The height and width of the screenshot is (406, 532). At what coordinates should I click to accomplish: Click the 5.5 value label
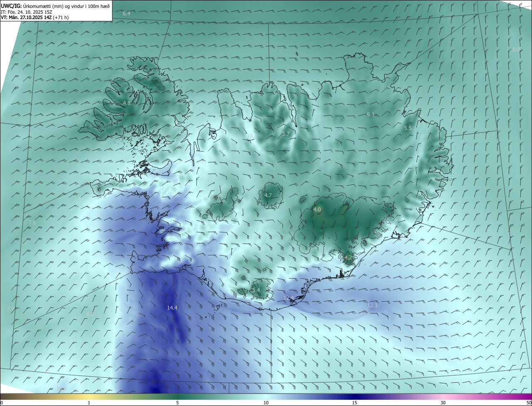pyautogui.click(x=408, y=128)
